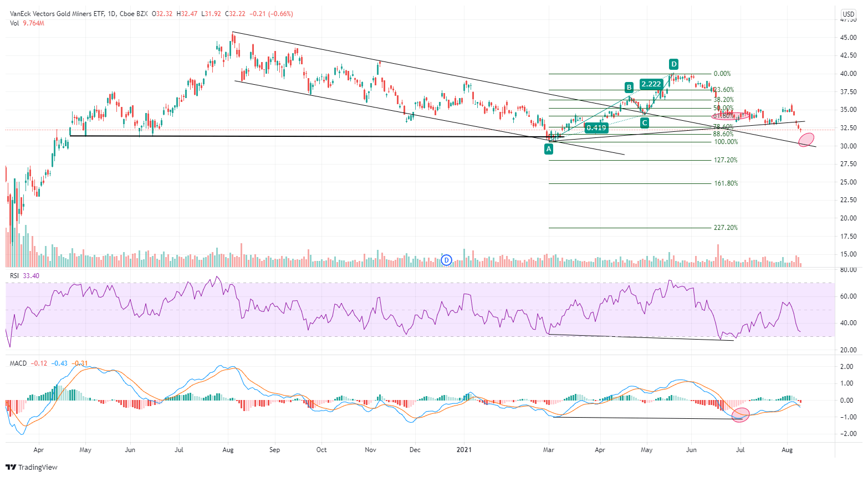Click the Oct label on the time axis
This screenshot has height=477, width=868.
[x=321, y=450]
